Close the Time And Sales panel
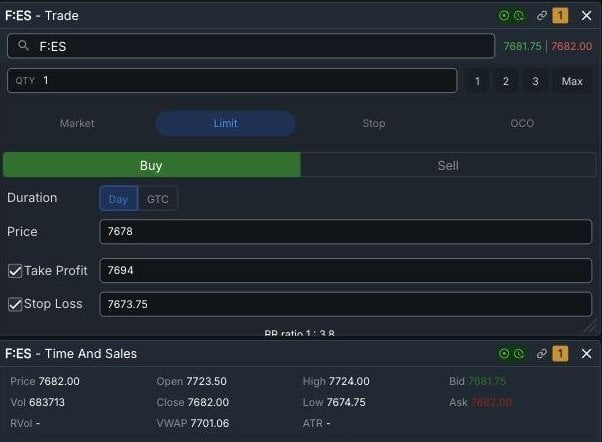Viewport: 602px width, 442px height. (586, 353)
